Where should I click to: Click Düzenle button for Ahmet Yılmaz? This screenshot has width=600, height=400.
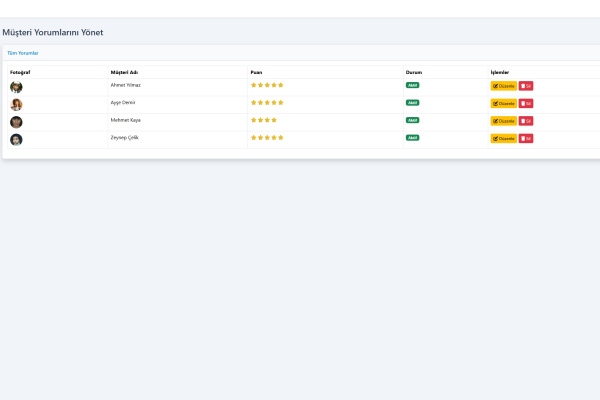[503, 86]
